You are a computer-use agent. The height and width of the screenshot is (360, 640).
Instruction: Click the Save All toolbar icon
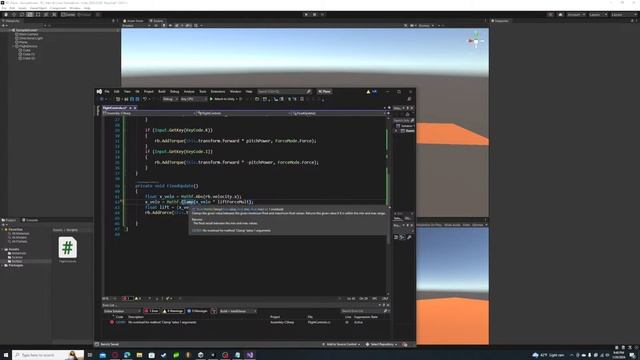tap(137, 99)
